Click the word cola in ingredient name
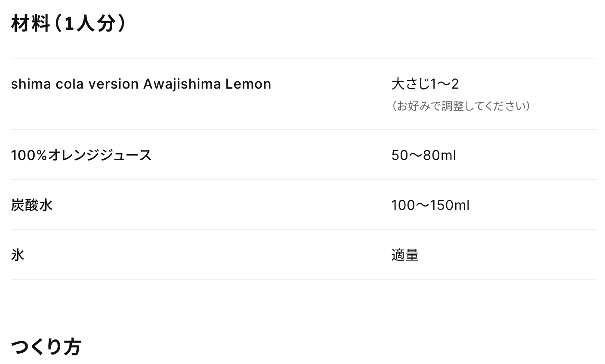This screenshot has height=364, width=605. tap(70, 84)
